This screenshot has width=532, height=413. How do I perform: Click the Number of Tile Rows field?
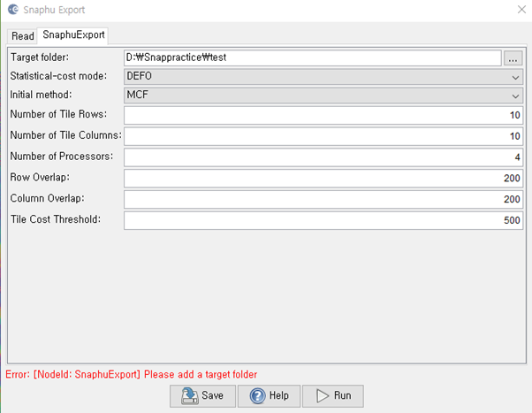(x=323, y=115)
